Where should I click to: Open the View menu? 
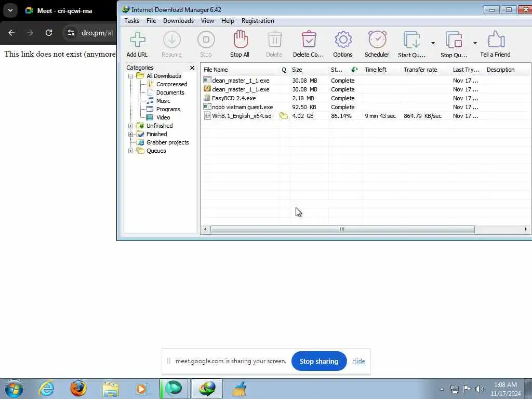[x=207, y=21]
